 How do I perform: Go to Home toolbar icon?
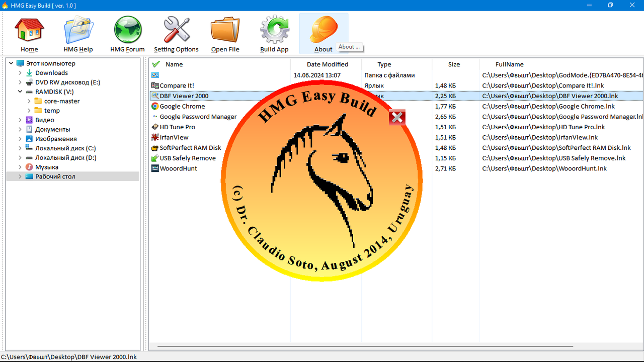pos(29,30)
